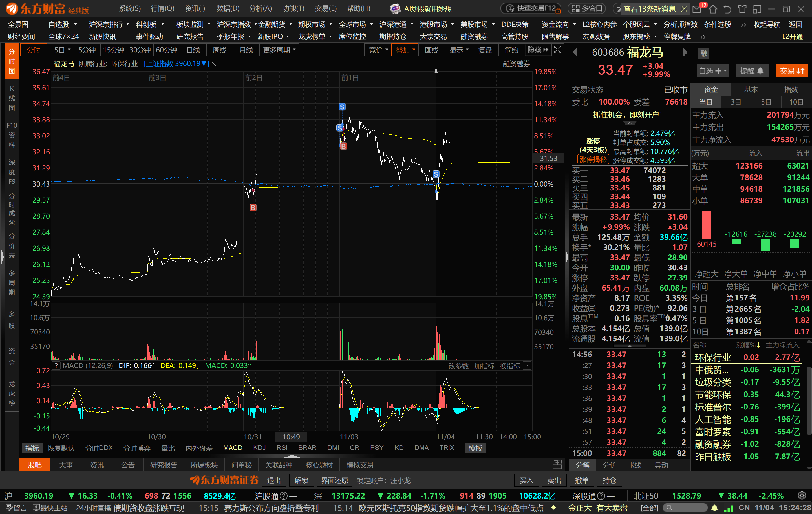Go to previous stock with left arrow

[x=575, y=52]
